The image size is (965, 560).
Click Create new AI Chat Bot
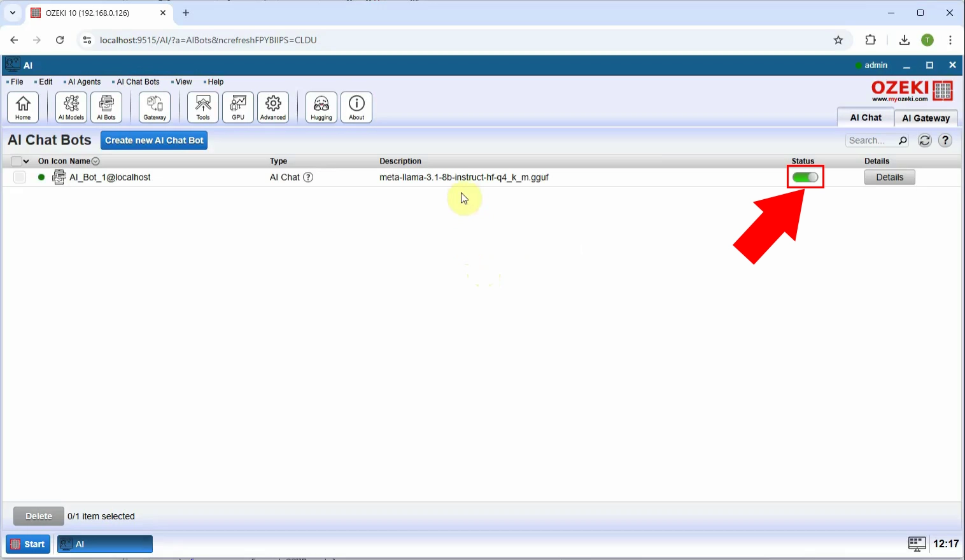tap(154, 140)
